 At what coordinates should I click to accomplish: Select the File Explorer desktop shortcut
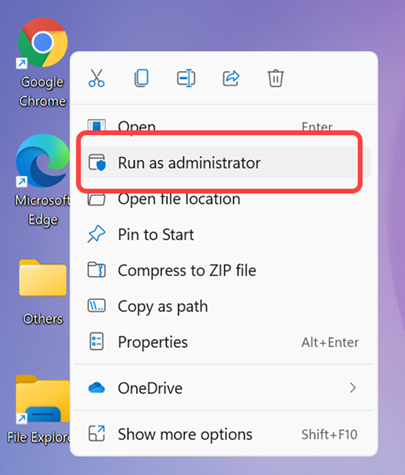pyautogui.click(x=39, y=410)
